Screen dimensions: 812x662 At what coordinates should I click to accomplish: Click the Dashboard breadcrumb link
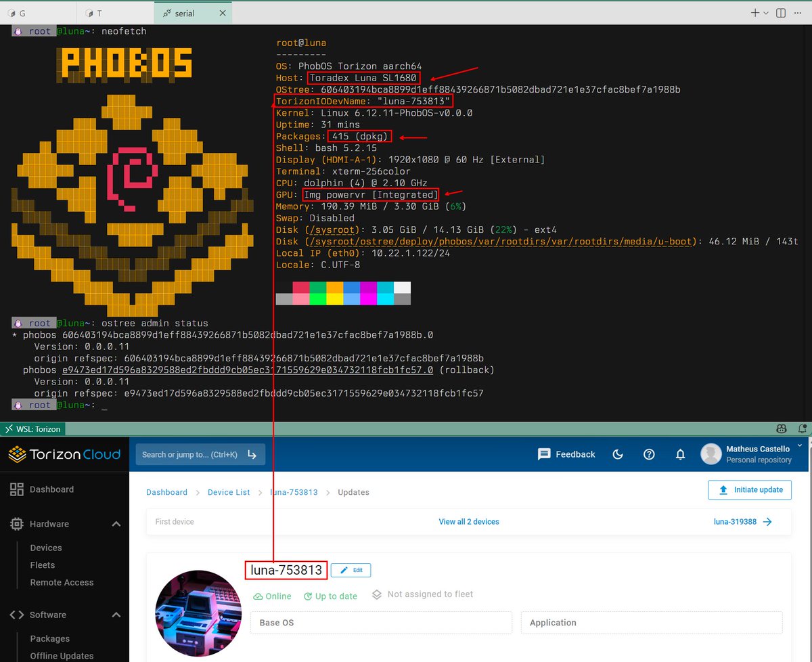point(166,492)
